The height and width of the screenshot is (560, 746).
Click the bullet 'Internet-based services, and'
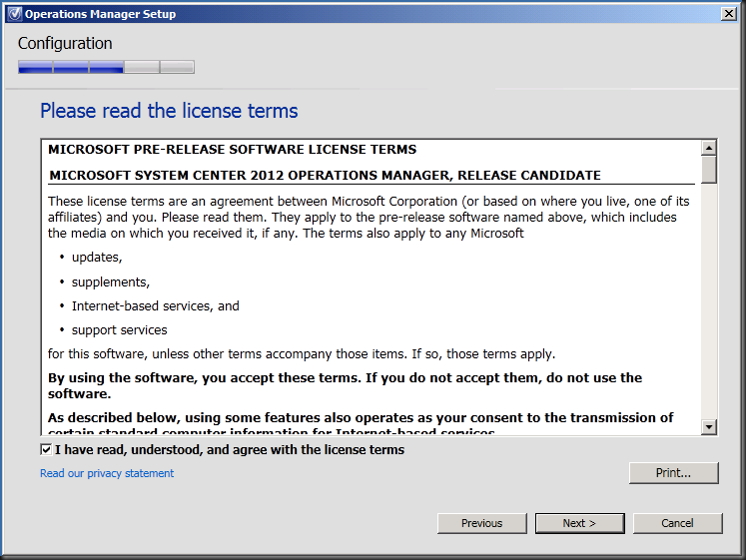tap(156, 305)
